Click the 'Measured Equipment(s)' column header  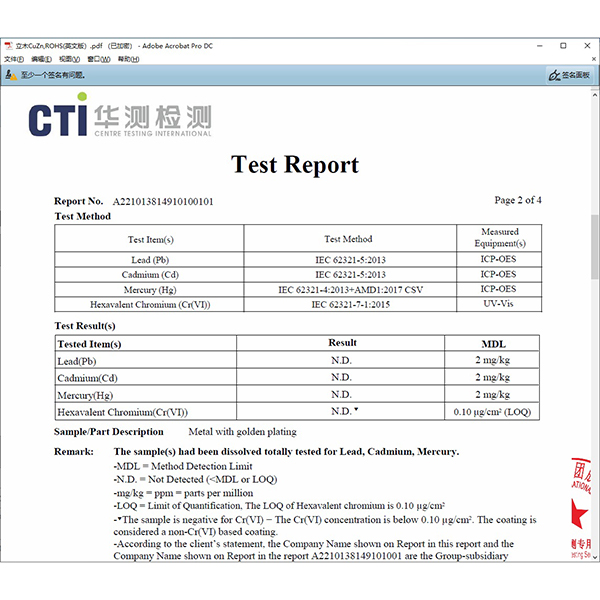(500, 238)
